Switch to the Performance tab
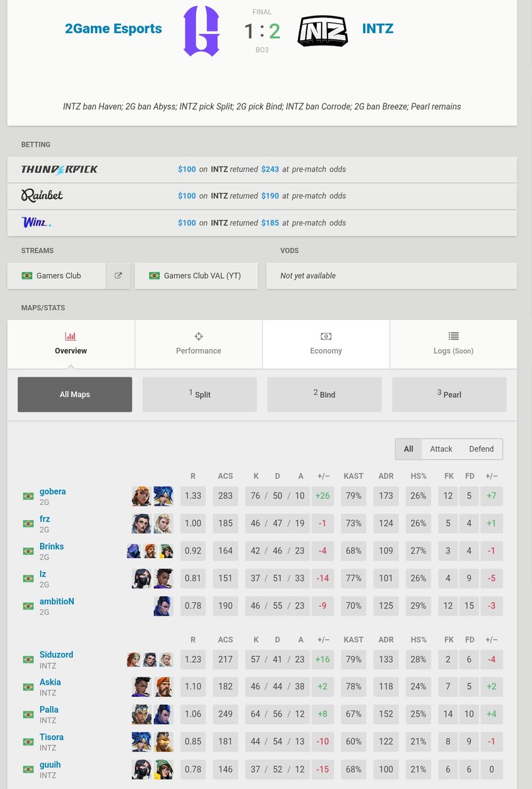This screenshot has height=789, width=532. coord(199,345)
